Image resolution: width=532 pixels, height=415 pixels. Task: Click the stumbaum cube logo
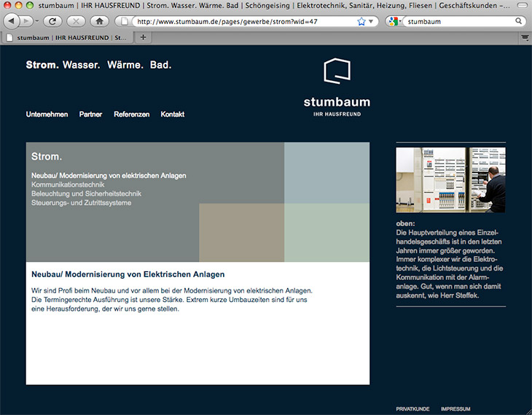337,71
